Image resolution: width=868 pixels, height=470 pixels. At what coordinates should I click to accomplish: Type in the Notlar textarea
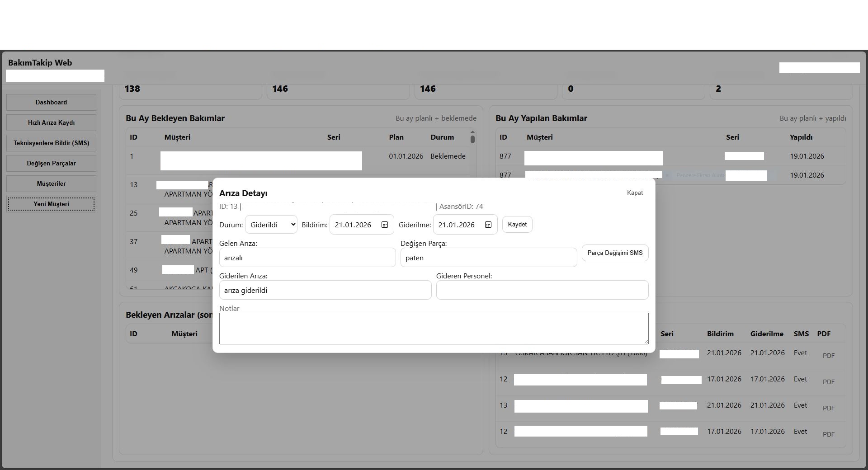click(x=433, y=329)
